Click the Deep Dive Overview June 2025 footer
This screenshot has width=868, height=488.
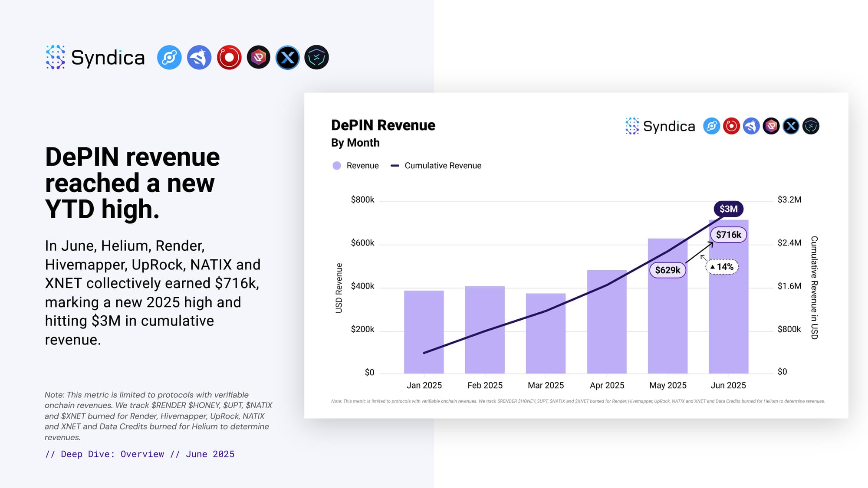pyautogui.click(x=140, y=454)
